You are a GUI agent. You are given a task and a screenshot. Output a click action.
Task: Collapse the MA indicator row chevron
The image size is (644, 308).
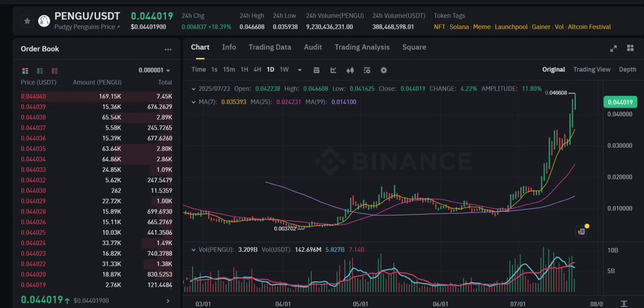click(x=194, y=102)
